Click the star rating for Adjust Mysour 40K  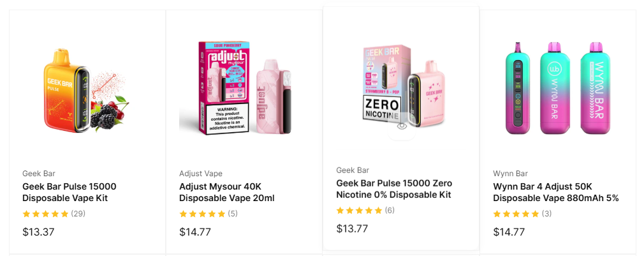(202, 214)
